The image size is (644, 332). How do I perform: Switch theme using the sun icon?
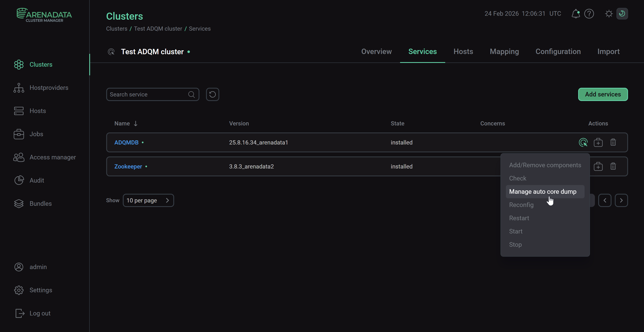click(x=609, y=14)
